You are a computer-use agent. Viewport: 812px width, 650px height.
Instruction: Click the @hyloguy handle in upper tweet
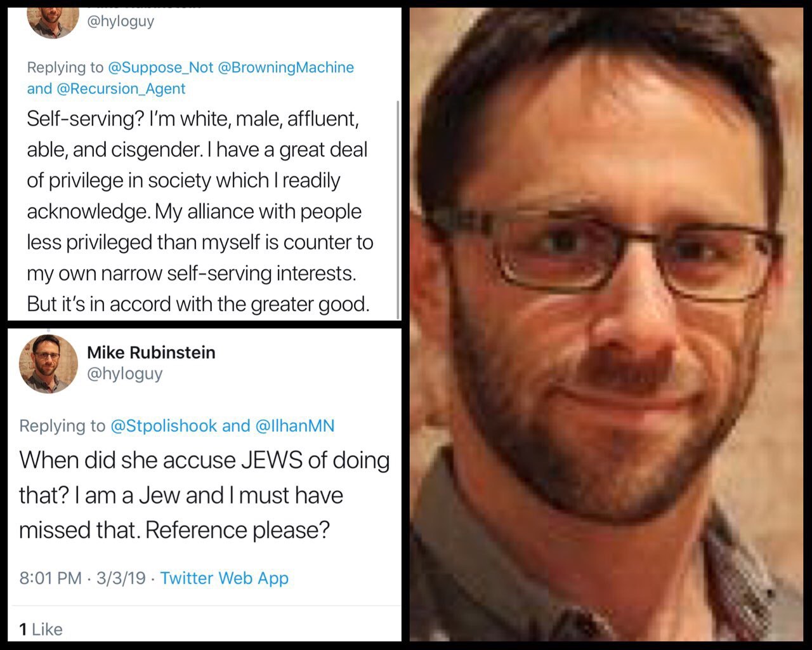121,21
